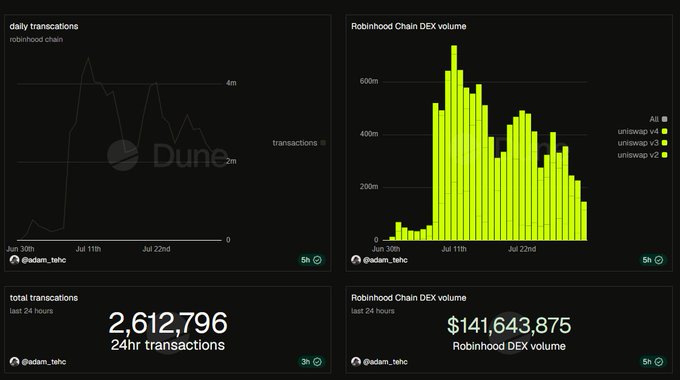Click the 'daily transactions' panel title

pyautogui.click(x=44, y=26)
